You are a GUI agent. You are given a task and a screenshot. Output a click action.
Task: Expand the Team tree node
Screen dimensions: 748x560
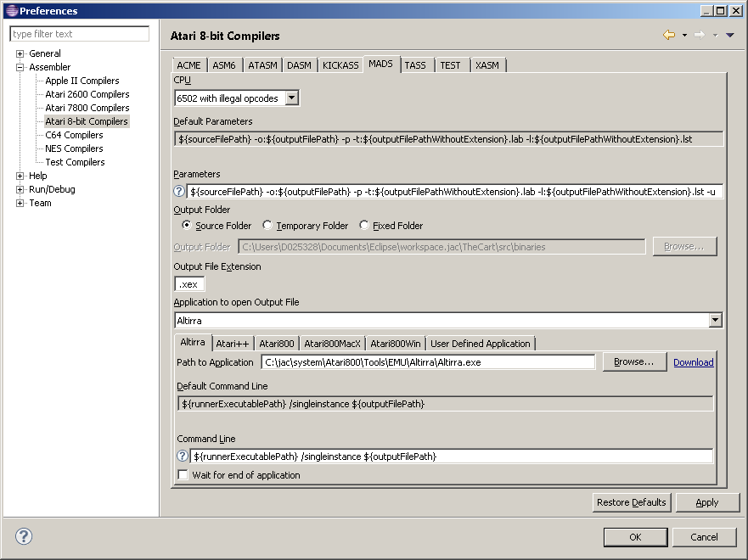20,203
